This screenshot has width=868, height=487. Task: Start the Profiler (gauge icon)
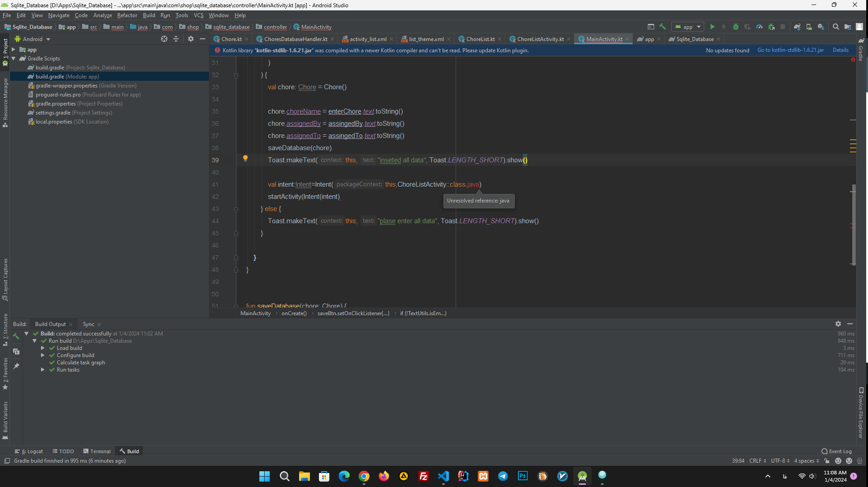pyautogui.click(x=759, y=27)
